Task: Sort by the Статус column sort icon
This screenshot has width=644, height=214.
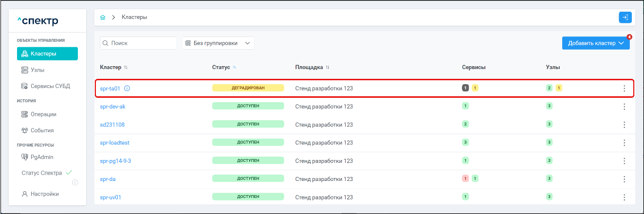Action: [x=234, y=67]
